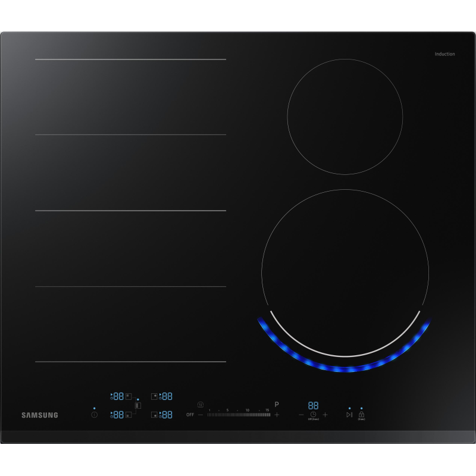Select the front-right burner selector
Viewport: 476px width, 476px height.
[154, 415]
